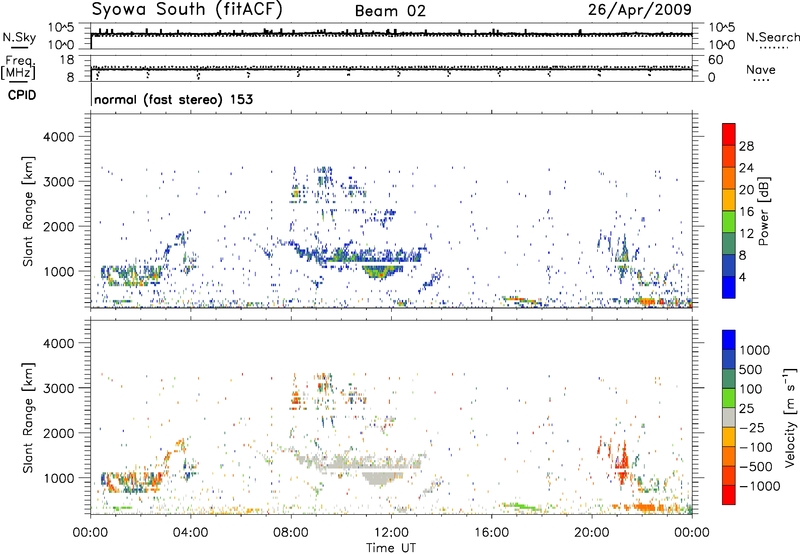Viewport: 800px width, 554px height.
Task: Click the '04:00' time axis tick label
Action: click(190, 533)
